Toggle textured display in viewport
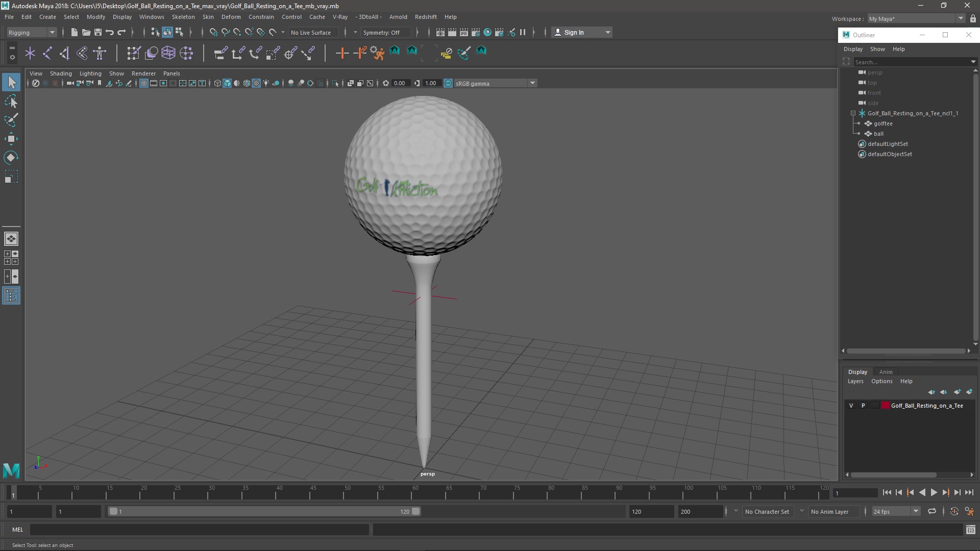The width and height of the screenshot is (980, 551). pyautogui.click(x=256, y=83)
